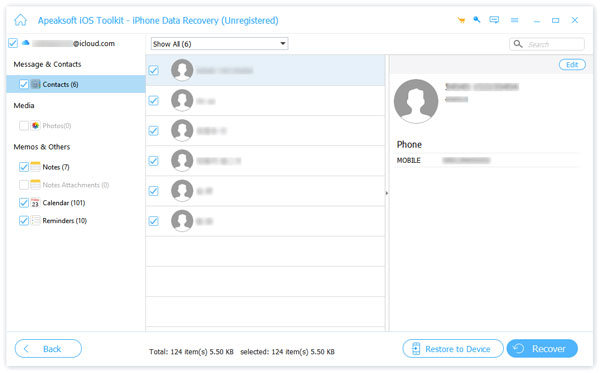
Task: Click the fifth contact's avatar
Action: tap(182, 191)
